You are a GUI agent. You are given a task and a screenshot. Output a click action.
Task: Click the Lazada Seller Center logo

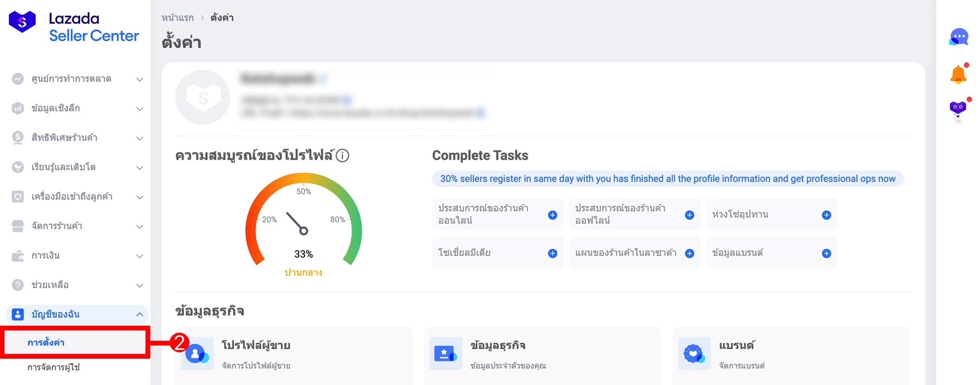coord(74,27)
